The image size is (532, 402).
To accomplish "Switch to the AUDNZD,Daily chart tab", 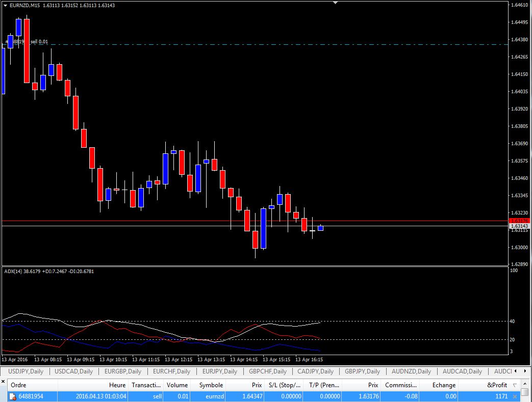I will pos(412,371).
